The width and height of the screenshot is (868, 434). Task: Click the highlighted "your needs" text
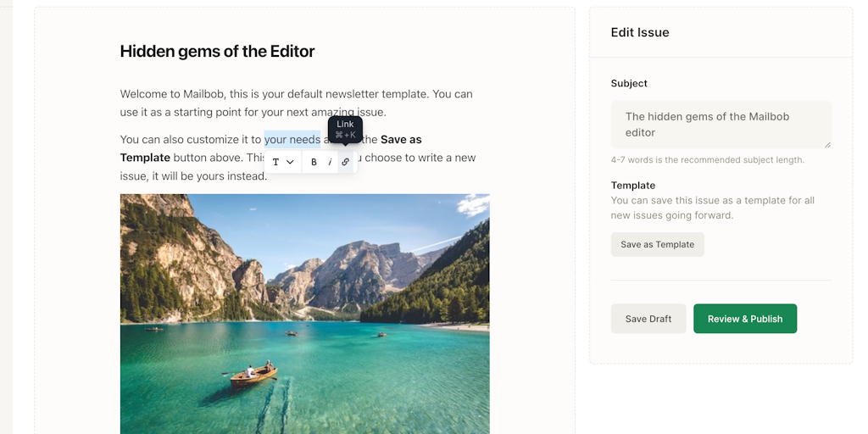point(292,140)
